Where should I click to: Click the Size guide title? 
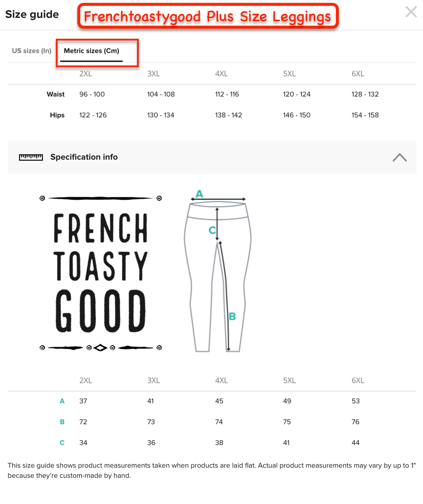(x=32, y=14)
